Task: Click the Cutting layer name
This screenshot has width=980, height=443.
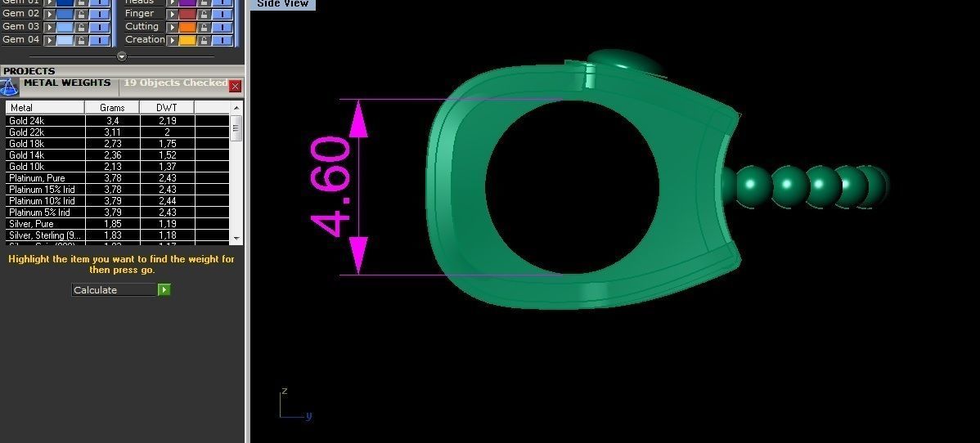Action: [x=142, y=26]
